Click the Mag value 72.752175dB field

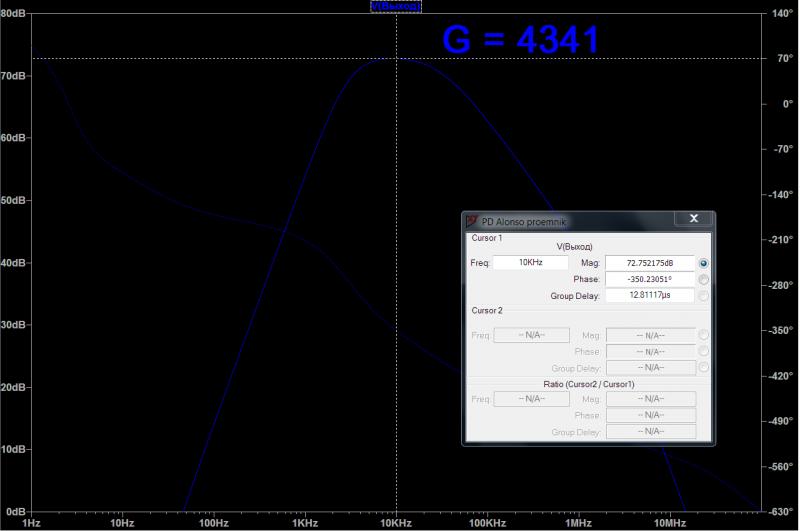649,263
